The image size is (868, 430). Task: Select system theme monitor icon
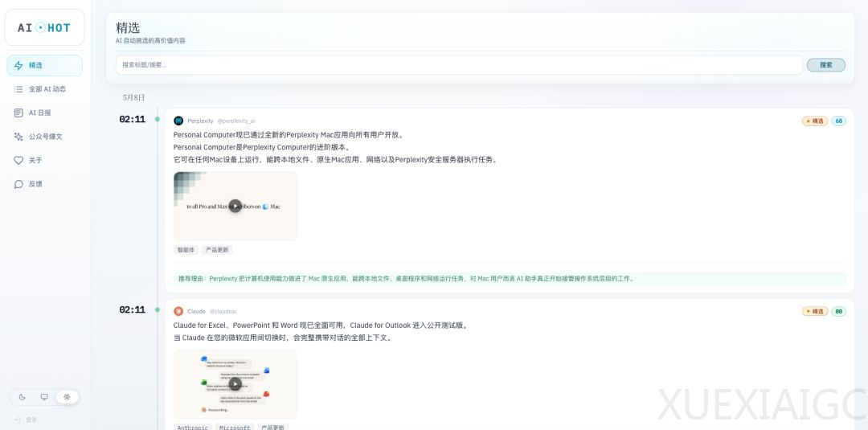pos(44,397)
